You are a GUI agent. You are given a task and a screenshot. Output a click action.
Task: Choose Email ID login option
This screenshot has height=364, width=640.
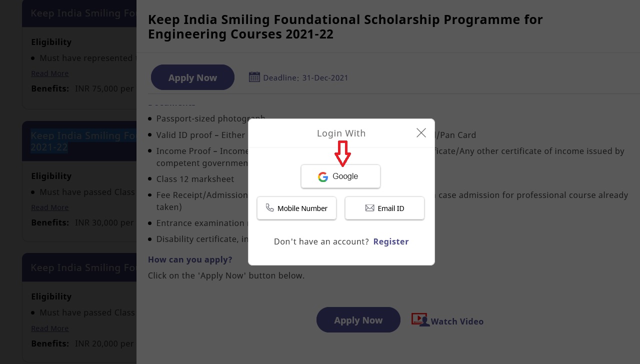click(384, 208)
